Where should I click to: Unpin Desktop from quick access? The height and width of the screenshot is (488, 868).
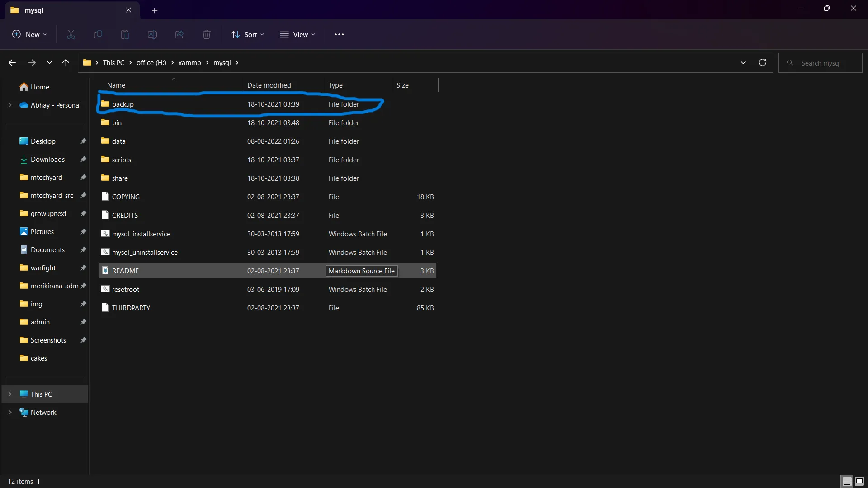[x=83, y=141]
